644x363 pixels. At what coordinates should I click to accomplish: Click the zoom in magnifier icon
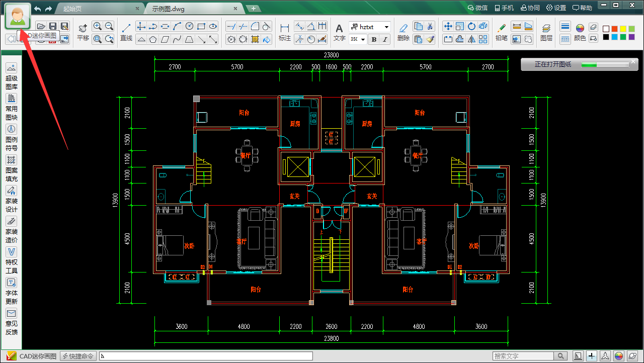(x=98, y=26)
